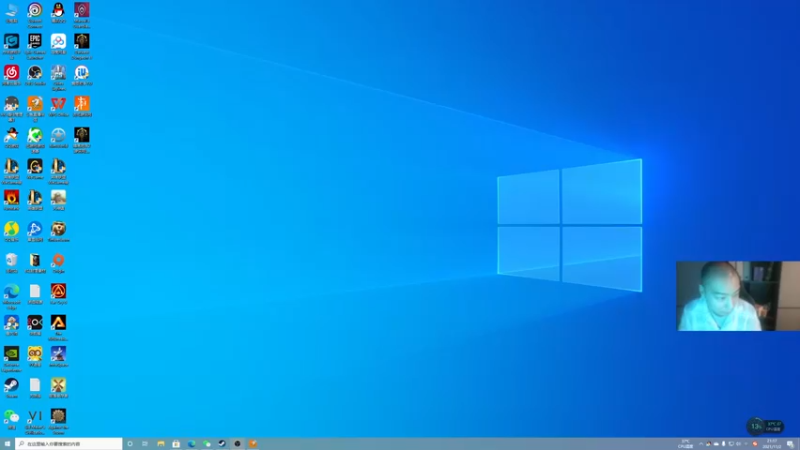Open the windmill game desktop icon
This screenshot has width=800, height=450.
click(58, 387)
